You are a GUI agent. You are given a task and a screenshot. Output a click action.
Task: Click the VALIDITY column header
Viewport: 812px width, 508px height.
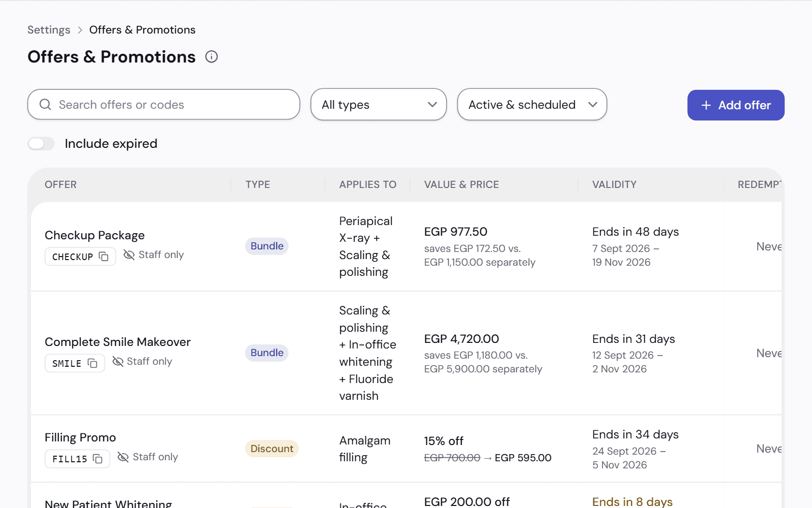click(614, 184)
